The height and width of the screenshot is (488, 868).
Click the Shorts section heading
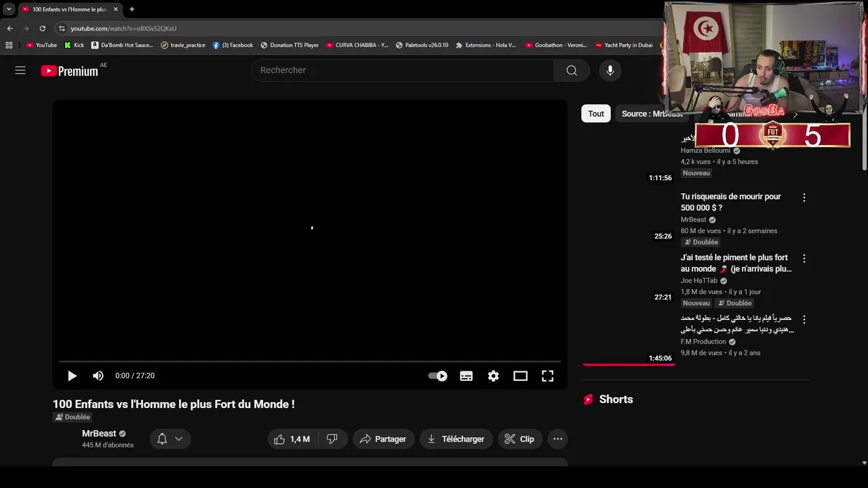click(616, 400)
